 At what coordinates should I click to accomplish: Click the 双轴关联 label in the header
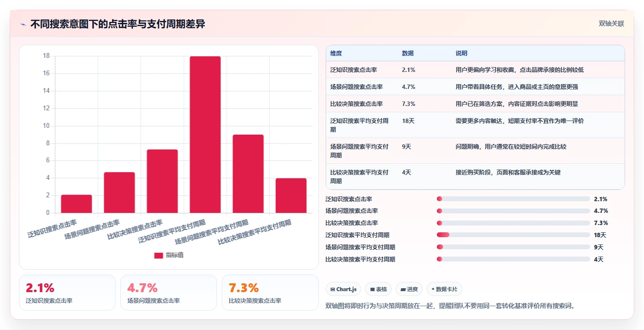(611, 24)
